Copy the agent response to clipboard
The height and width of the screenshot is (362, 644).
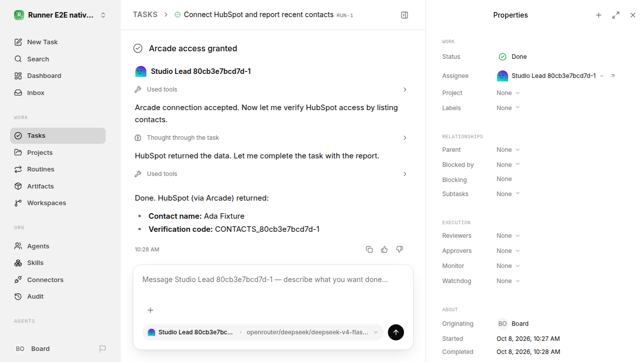point(369,249)
